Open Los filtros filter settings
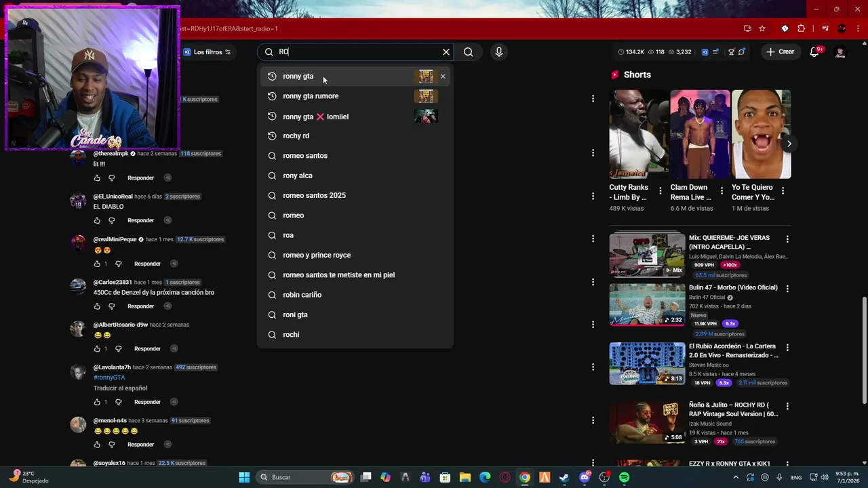The image size is (868, 488). [208, 52]
